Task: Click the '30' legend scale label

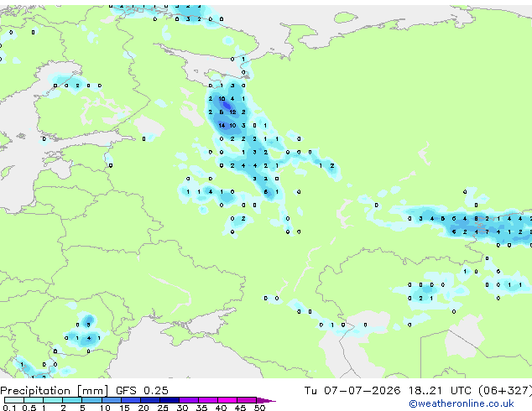Action: 183,408
